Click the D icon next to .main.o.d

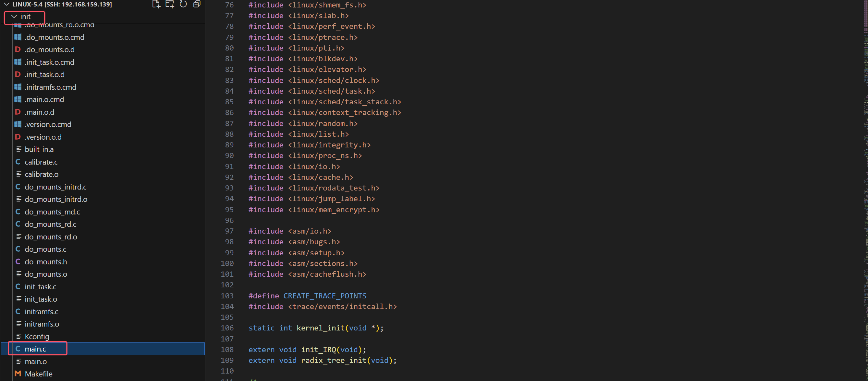[18, 112]
